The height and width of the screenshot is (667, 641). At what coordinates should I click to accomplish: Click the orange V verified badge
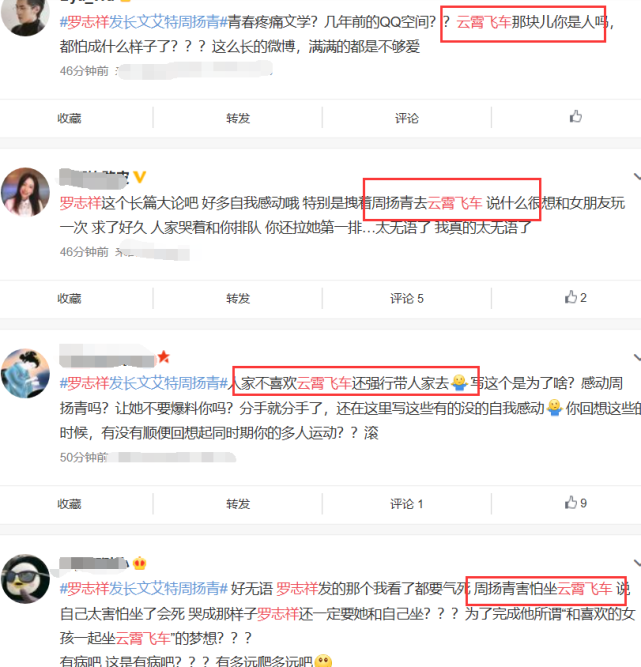[140, 177]
